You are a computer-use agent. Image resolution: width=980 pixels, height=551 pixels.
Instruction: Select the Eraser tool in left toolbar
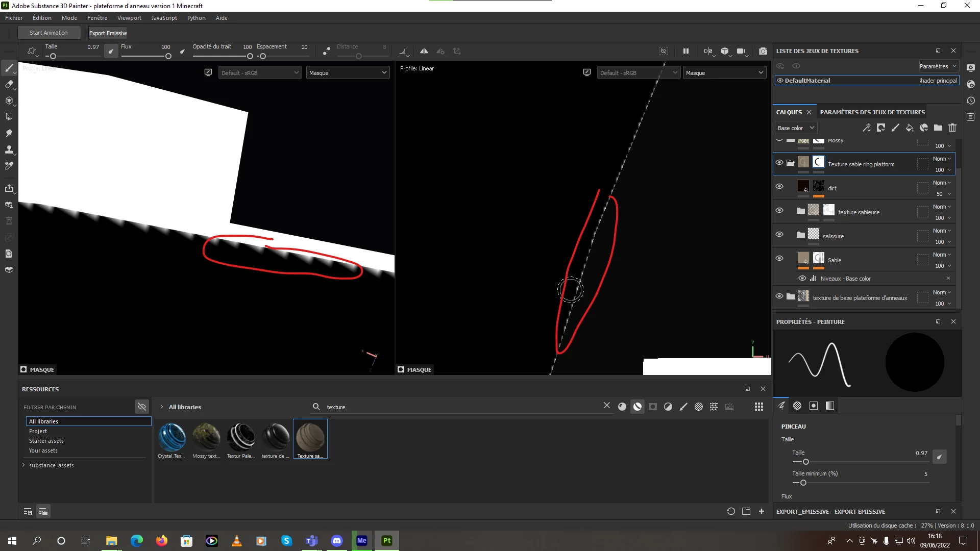click(x=9, y=85)
